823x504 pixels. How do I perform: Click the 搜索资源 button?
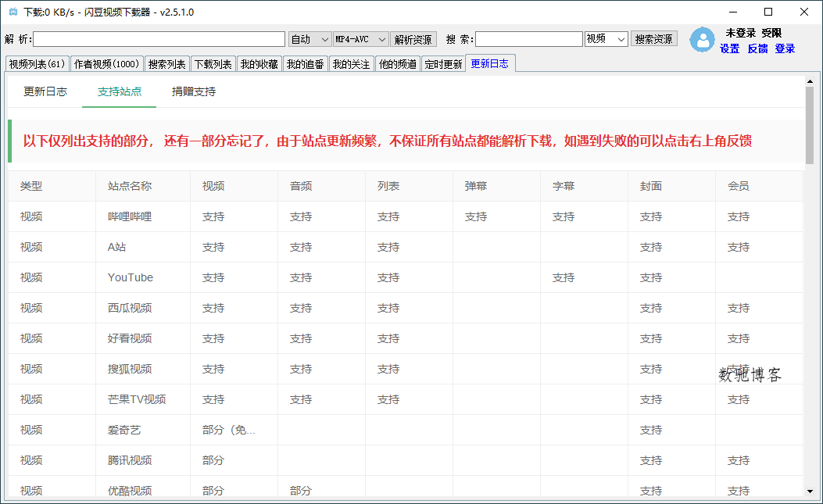coord(653,39)
